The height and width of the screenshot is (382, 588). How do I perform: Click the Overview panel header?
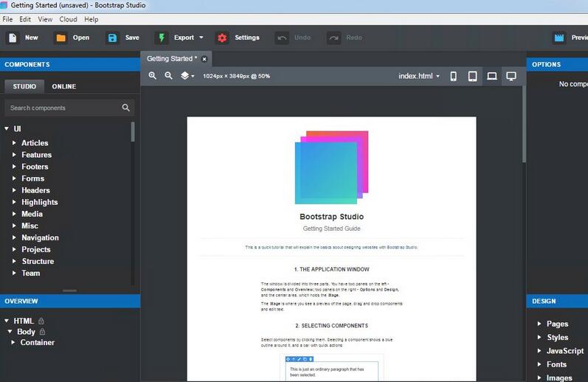click(x=70, y=301)
